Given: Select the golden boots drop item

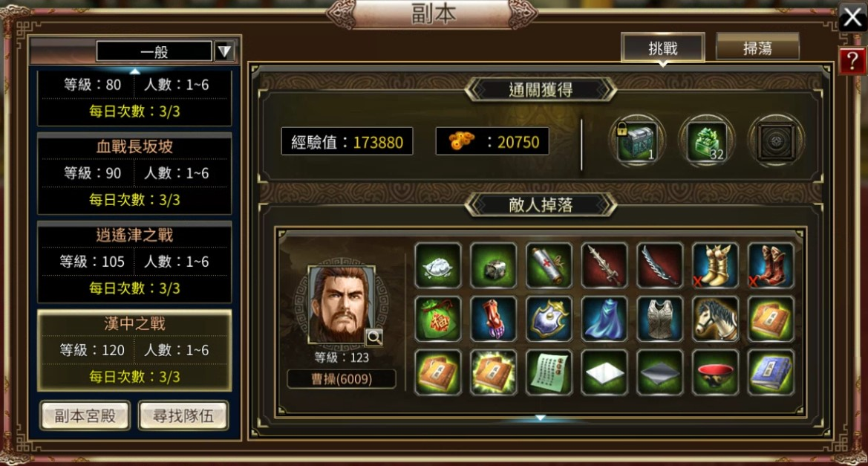Looking at the screenshot, I should (715, 265).
